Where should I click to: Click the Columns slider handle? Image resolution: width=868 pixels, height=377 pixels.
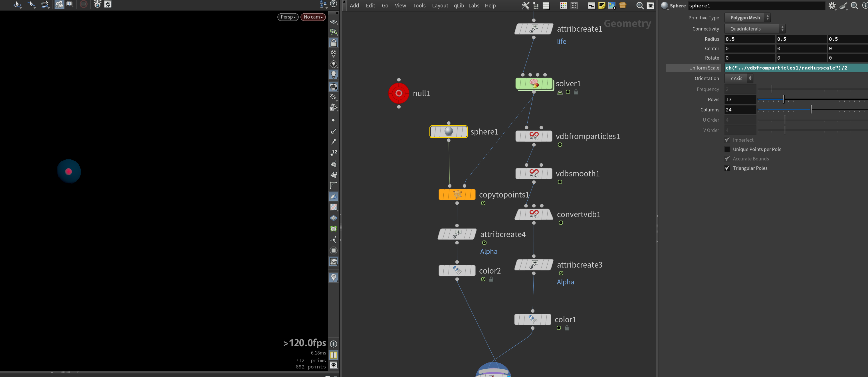811,109
